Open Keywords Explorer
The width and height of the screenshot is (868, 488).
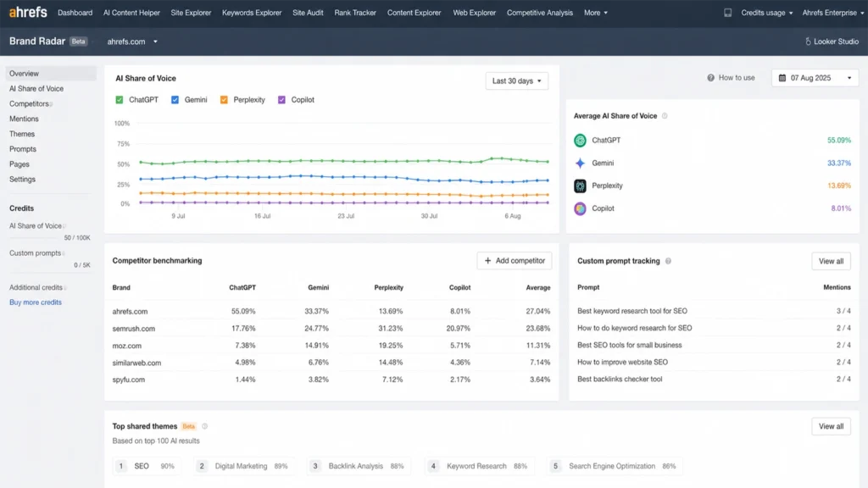pos(252,13)
